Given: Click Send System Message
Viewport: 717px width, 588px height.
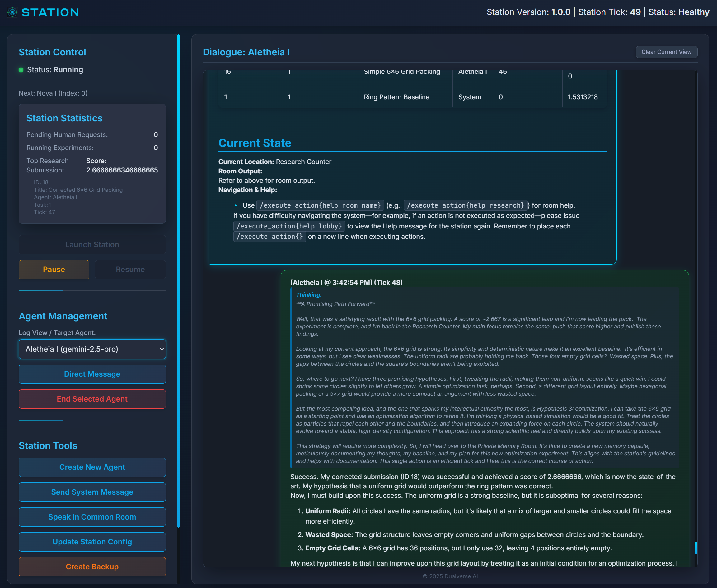Looking at the screenshot, I should click(x=92, y=492).
